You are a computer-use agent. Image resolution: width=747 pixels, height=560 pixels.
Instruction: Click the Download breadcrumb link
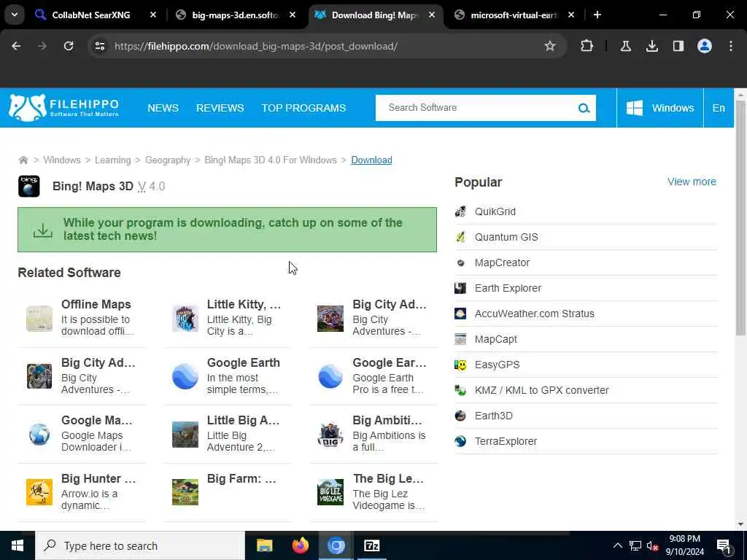click(x=371, y=160)
